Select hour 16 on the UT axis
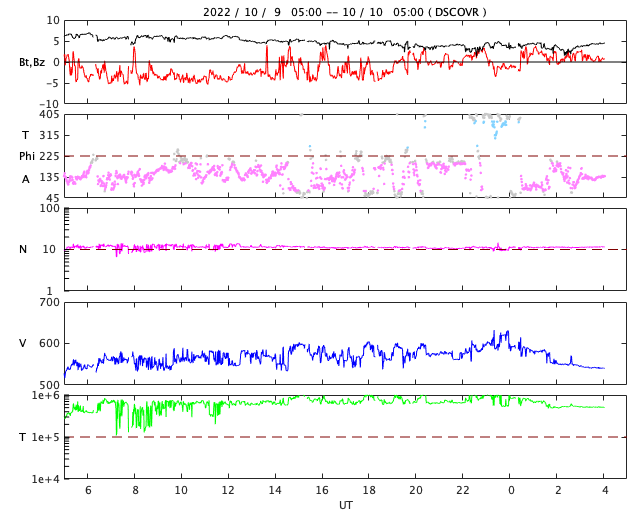The height and width of the screenshot is (512, 640). tap(322, 491)
